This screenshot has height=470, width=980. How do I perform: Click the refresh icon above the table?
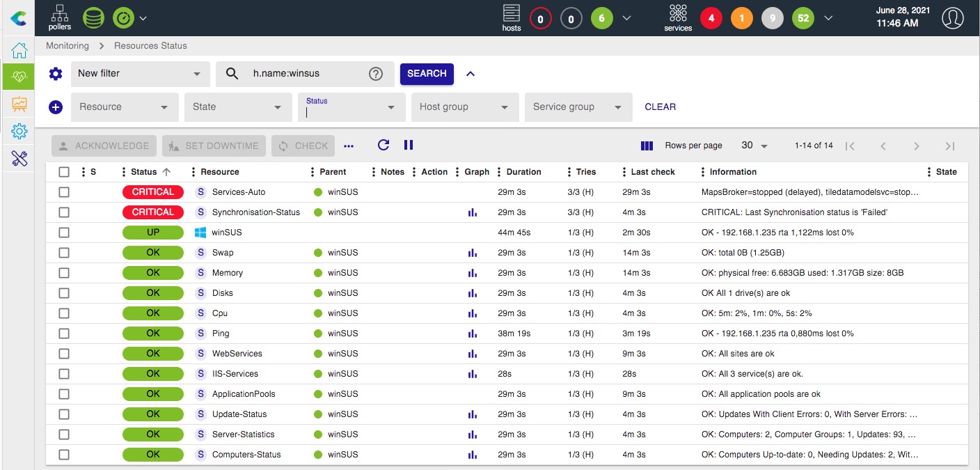(x=383, y=145)
